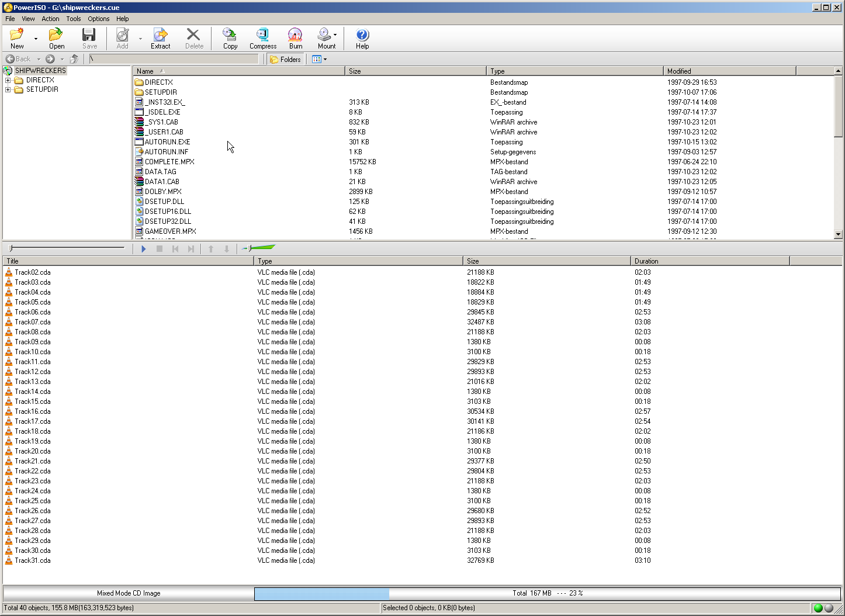This screenshot has width=845, height=616.
Task: Burn the image with Burn icon
Action: [x=296, y=39]
